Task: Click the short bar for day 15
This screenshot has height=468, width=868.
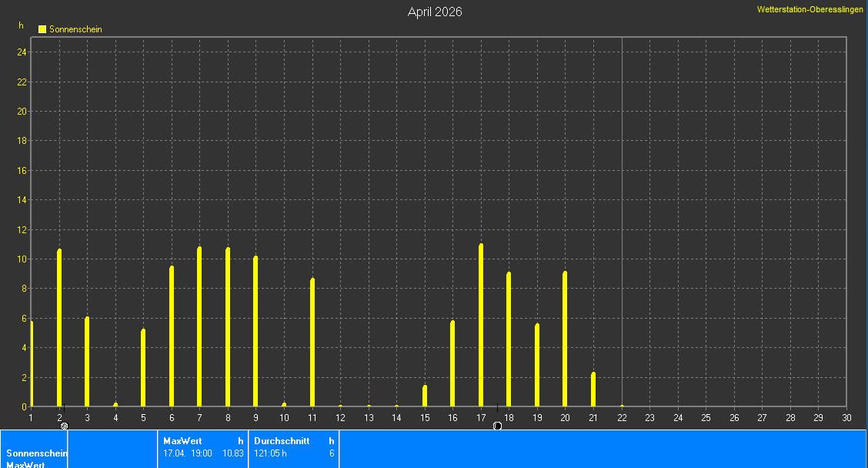Action: point(425,396)
